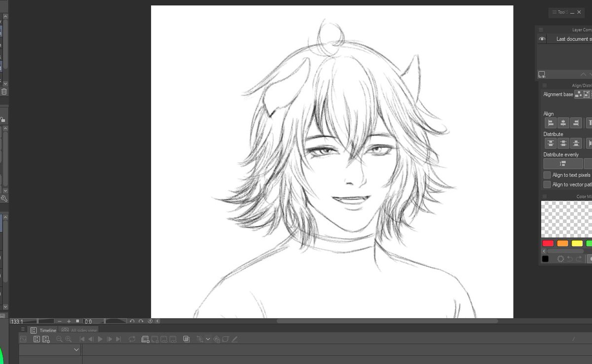Align objects to left edge
The image size is (592, 364).
(x=551, y=123)
